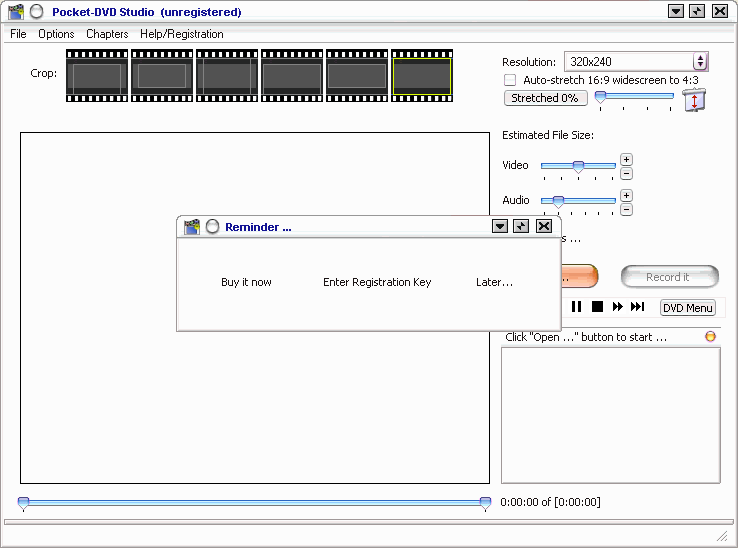
Task: Click the round button in the Reminder title bar
Action: click(x=212, y=226)
